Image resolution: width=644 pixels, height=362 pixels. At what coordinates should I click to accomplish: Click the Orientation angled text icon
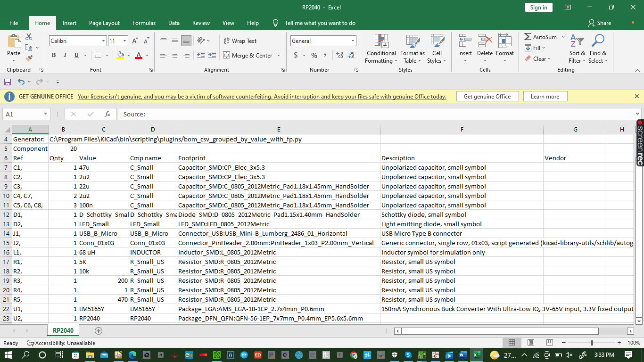[201, 41]
